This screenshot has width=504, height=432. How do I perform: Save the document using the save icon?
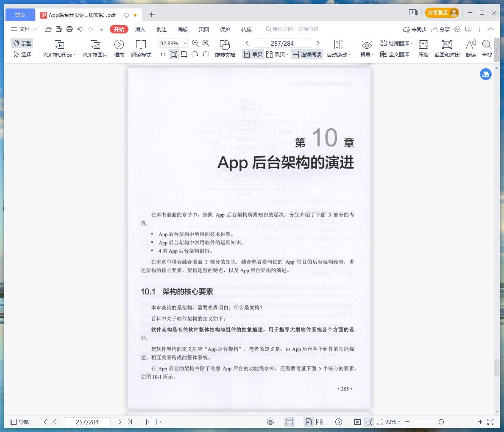(58, 29)
